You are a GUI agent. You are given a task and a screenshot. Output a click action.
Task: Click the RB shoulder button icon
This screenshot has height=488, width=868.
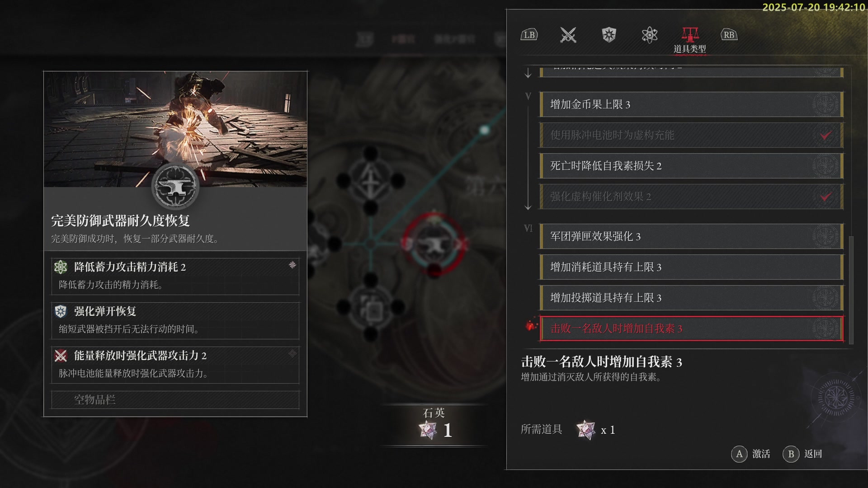729,35
